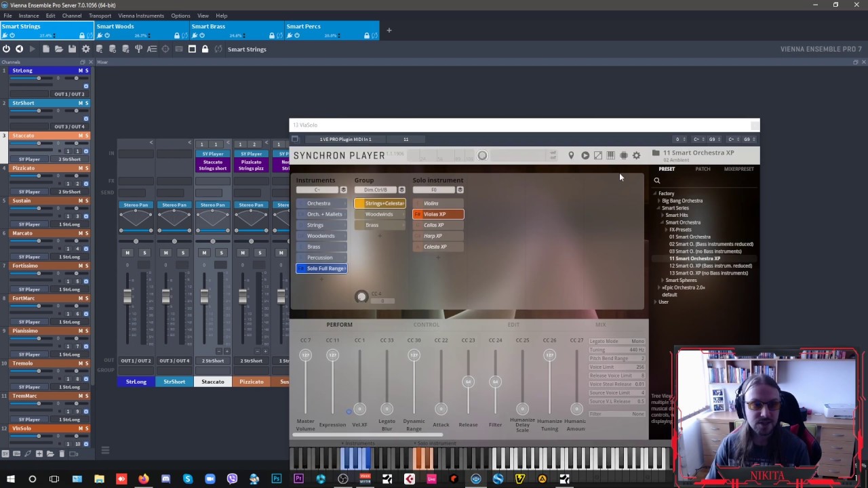Show keyboard via piano keys icon in Synchron Player
868x488 pixels.
611,156
